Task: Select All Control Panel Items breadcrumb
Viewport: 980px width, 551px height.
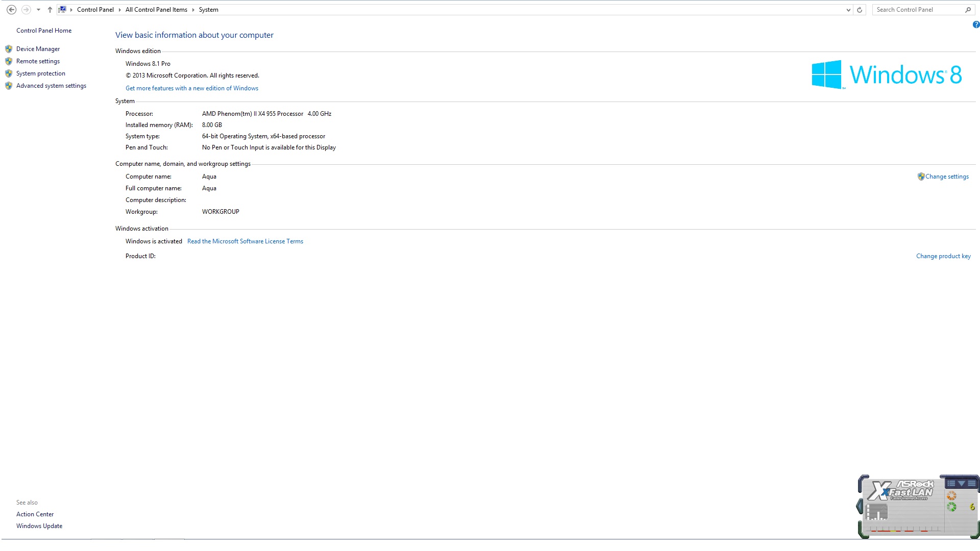Action: [x=156, y=10]
